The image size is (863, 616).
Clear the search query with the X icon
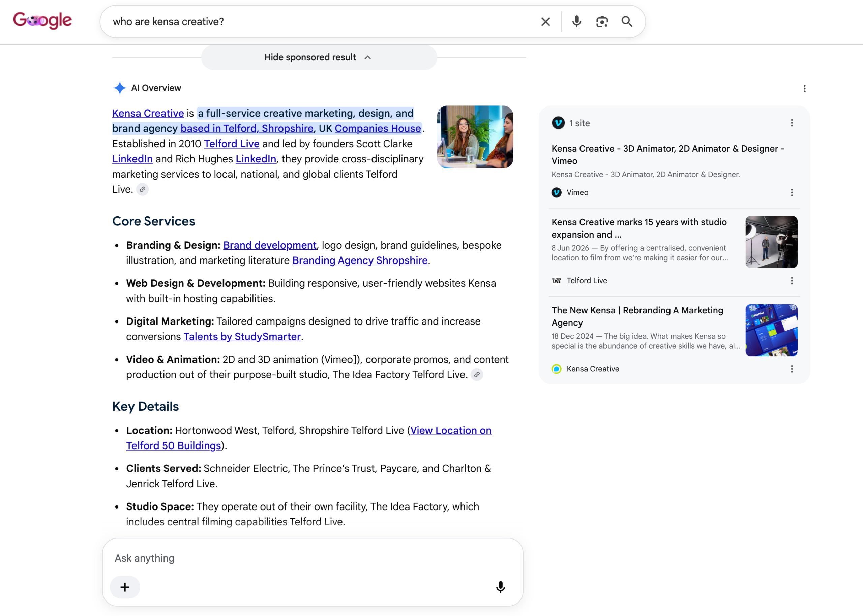545,22
